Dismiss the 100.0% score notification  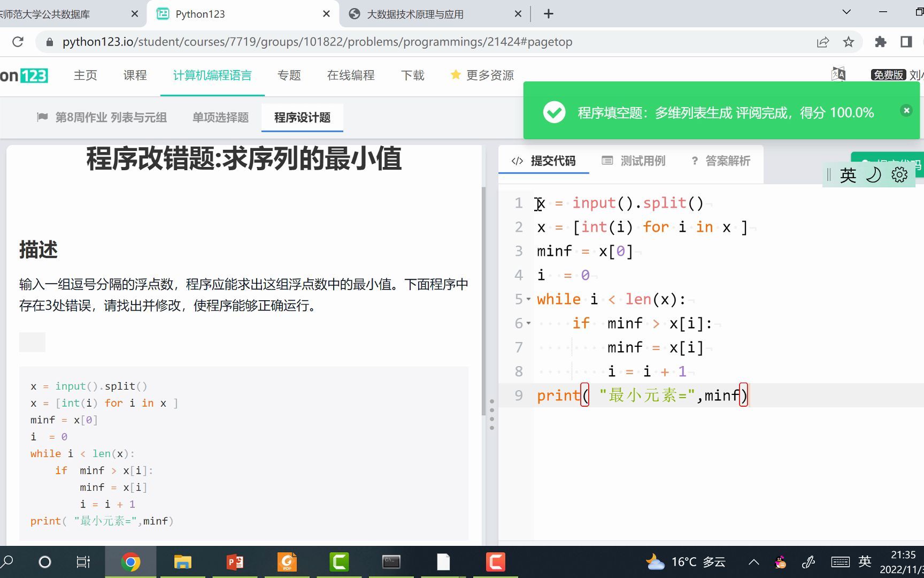click(x=906, y=110)
